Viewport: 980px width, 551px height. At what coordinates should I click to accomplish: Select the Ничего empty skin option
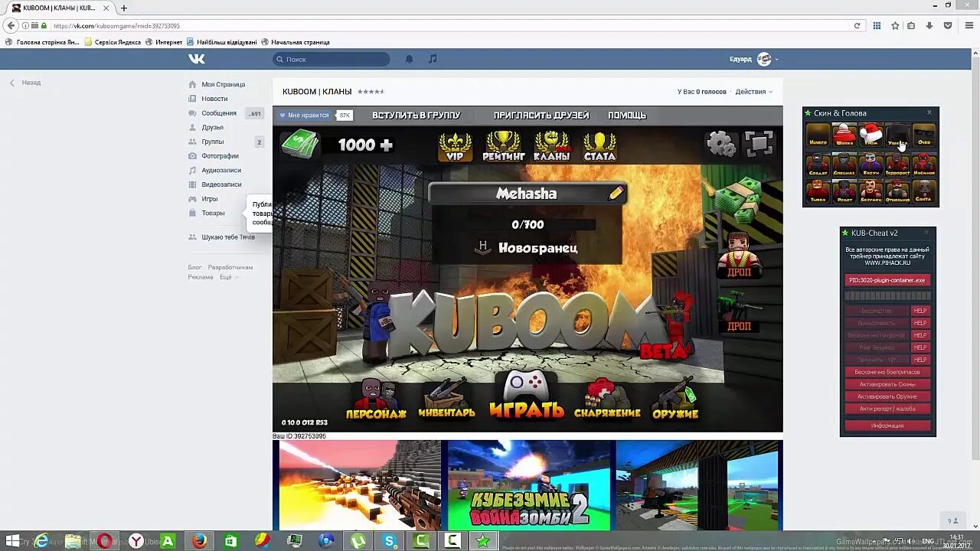tap(818, 135)
